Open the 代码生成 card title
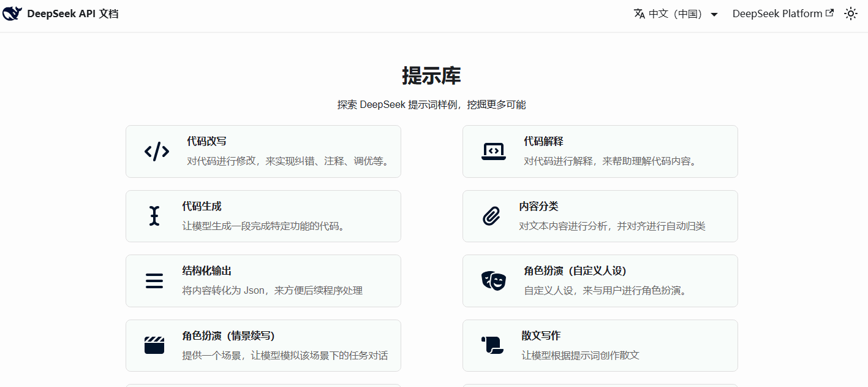Viewport: 868px width, 387px height. point(202,206)
